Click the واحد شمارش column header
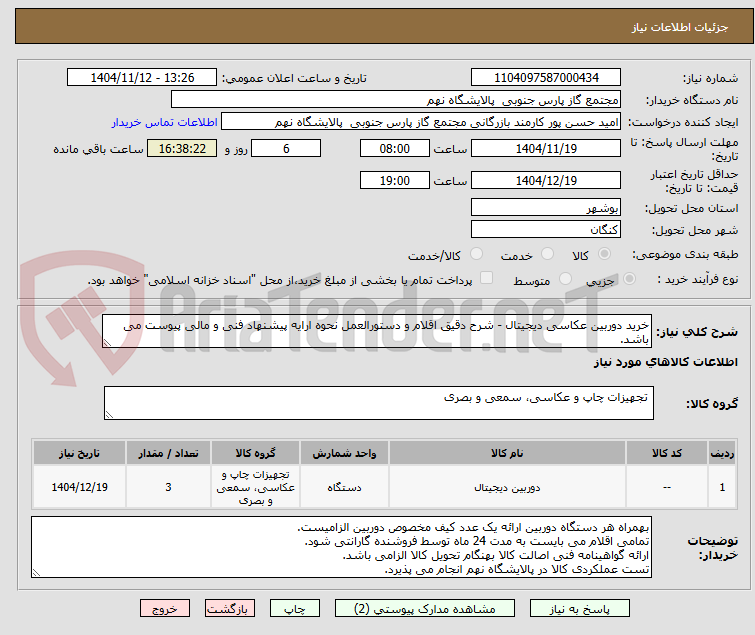Screen dimensions: 755x635 (x=344, y=453)
